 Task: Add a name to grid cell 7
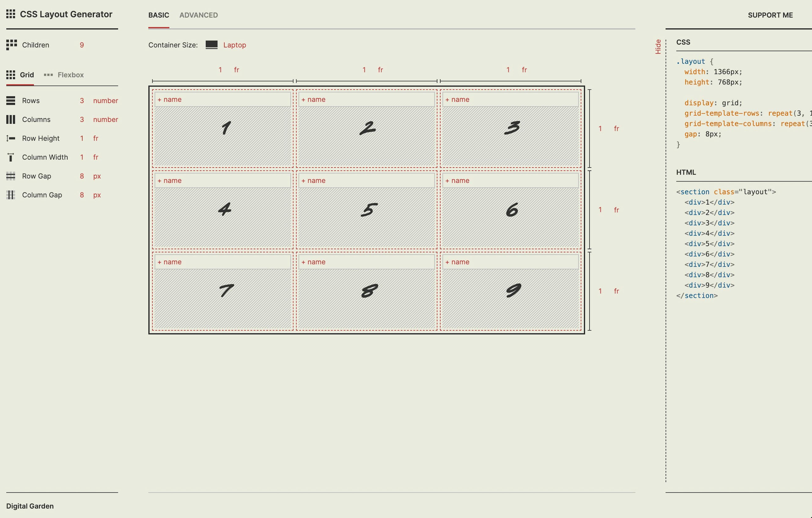pos(222,262)
